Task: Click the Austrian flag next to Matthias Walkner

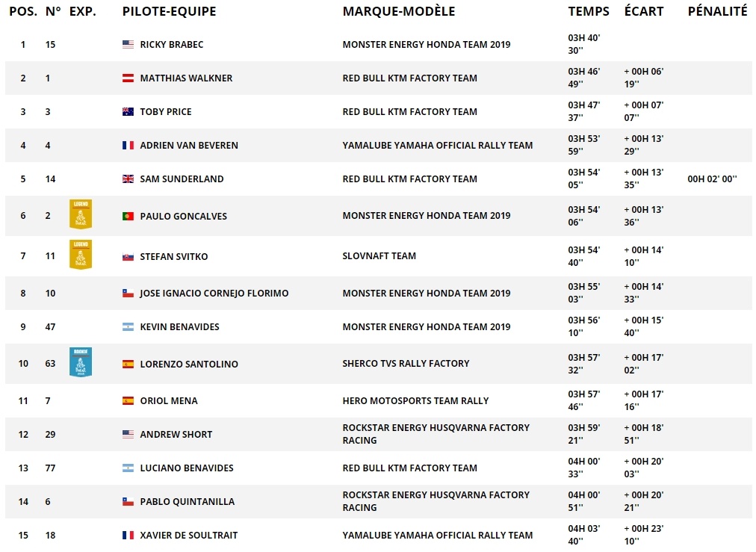Action: 128,78
